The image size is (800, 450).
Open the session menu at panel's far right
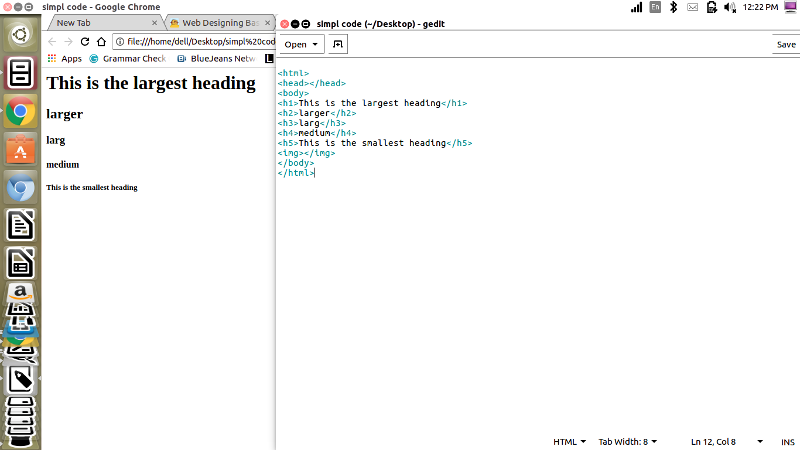point(790,7)
